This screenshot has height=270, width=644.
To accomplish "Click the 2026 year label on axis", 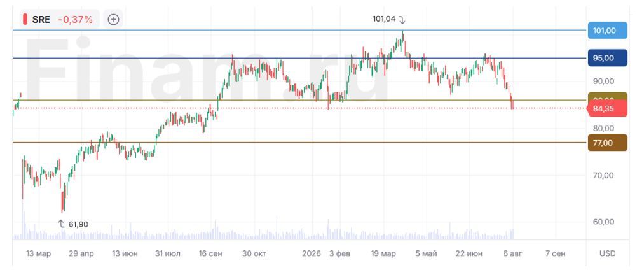I will [x=312, y=253].
